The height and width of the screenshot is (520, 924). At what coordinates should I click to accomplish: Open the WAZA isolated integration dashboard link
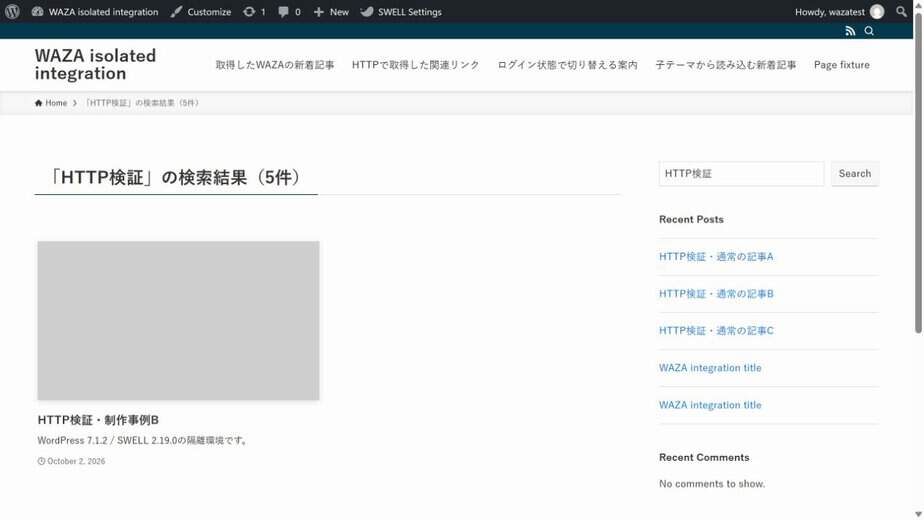[95, 11]
